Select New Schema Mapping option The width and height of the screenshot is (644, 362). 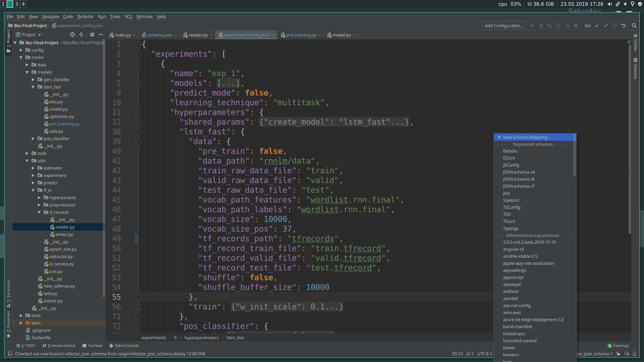(x=527, y=137)
